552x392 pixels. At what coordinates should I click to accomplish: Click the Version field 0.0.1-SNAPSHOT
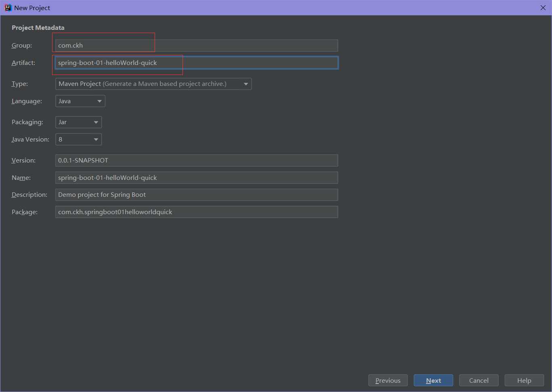pos(196,161)
